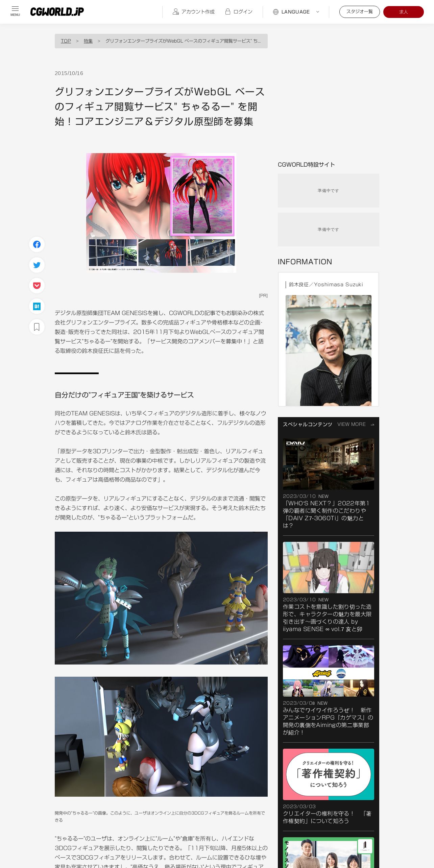Open WHO'S NEXT? DAIV Z7-3060Ti article title

(x=327, y=514)
